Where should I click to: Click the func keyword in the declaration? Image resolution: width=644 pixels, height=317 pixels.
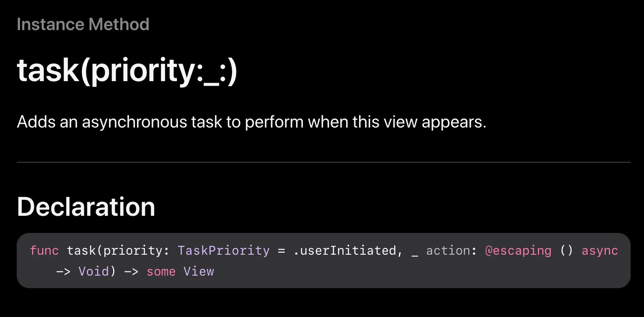click(44, 251)
